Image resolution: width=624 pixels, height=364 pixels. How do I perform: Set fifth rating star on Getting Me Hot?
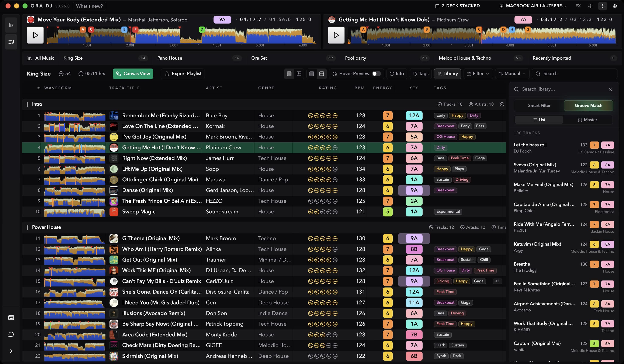pos(335,148)
